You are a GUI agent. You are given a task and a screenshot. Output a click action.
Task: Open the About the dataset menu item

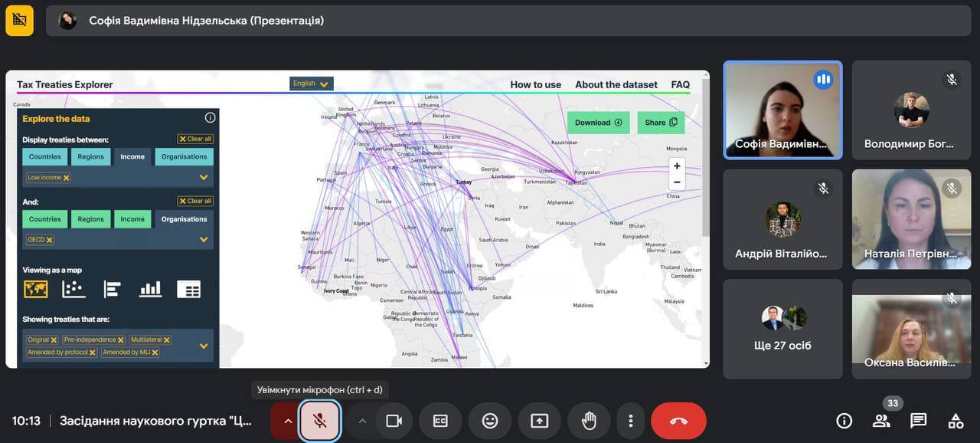616,85
